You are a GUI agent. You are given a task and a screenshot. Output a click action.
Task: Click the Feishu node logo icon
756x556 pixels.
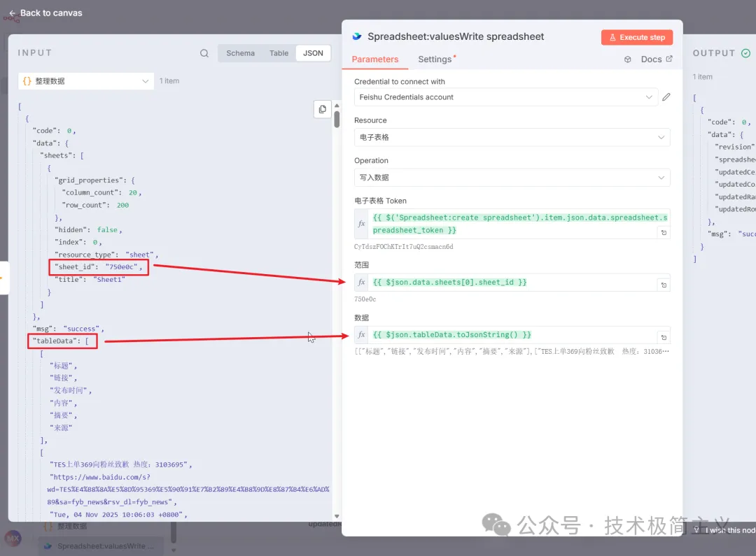point(357,36)
